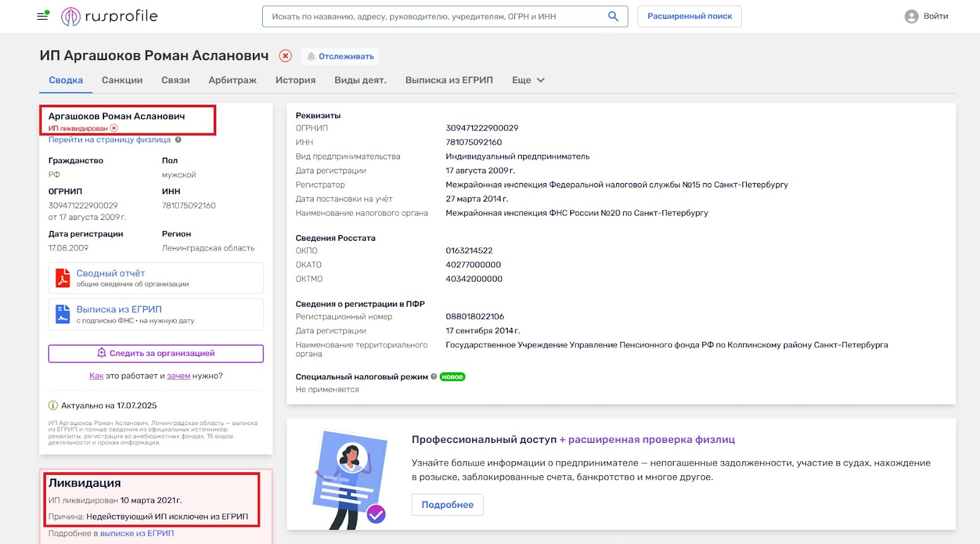980x544 pixels.
Task: Open the hamburger menu icon
Action: (43, 16)
